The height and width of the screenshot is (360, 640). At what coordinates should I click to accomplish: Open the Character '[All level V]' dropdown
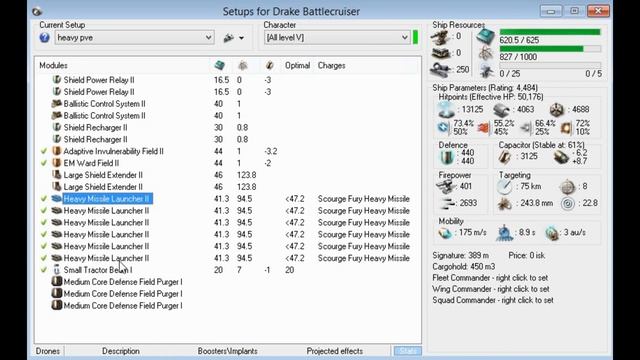pyautogui.click(x=337, y=38)
